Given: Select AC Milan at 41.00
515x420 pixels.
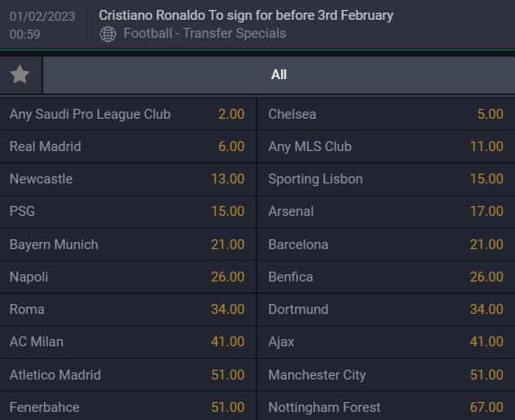Looking at the screenshot, I should [x=128, y=342].
